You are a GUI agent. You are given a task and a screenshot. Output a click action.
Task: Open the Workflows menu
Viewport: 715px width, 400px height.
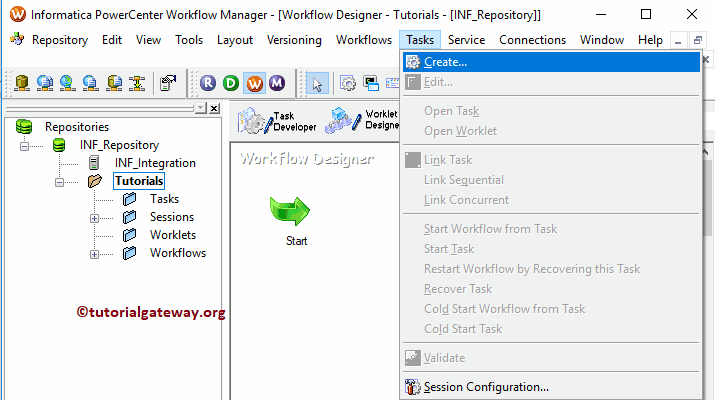(364, 40)
